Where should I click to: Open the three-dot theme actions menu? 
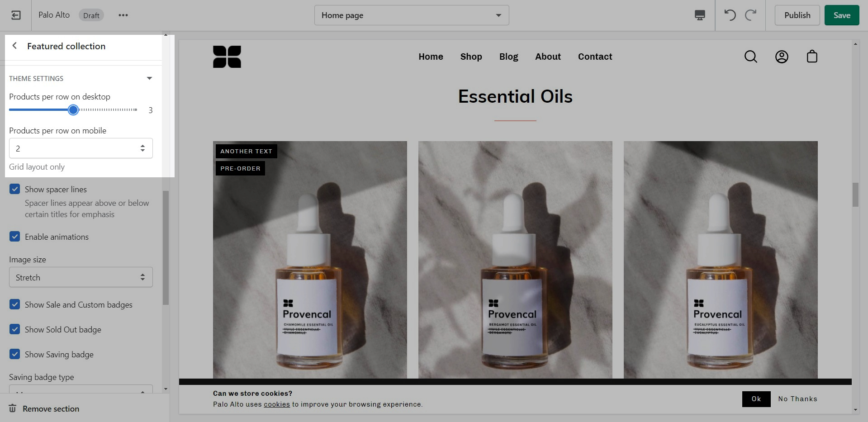click(x=123, y=15)
